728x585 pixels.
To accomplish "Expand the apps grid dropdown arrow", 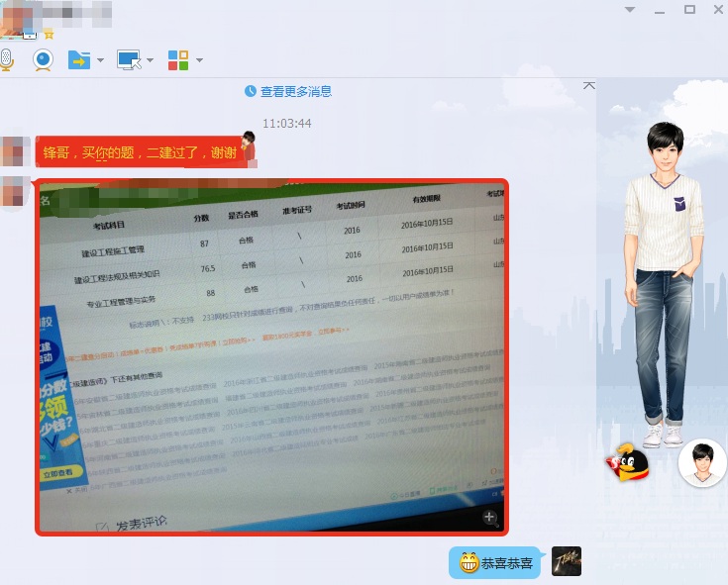I will pyautogui.click(x=200, y=60).
